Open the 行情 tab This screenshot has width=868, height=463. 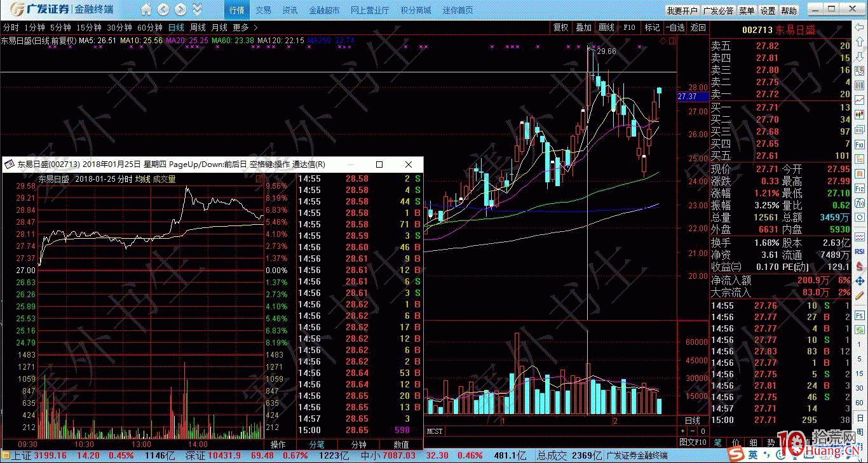[x=236, y=10]
